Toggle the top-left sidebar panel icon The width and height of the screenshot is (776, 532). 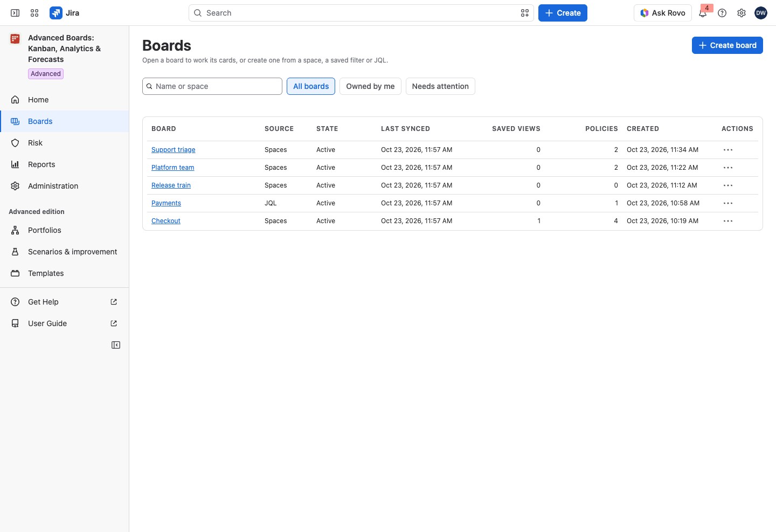point(15,13)
